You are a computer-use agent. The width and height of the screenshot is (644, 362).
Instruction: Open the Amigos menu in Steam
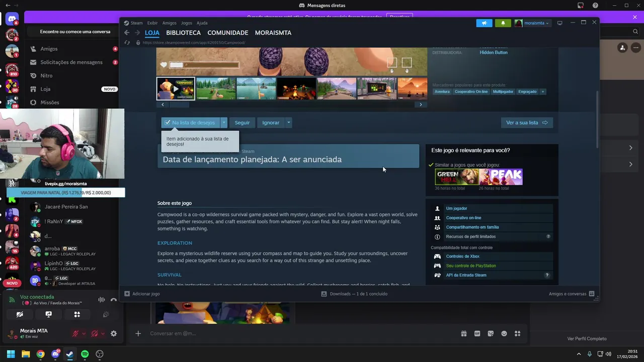(170, 23)
